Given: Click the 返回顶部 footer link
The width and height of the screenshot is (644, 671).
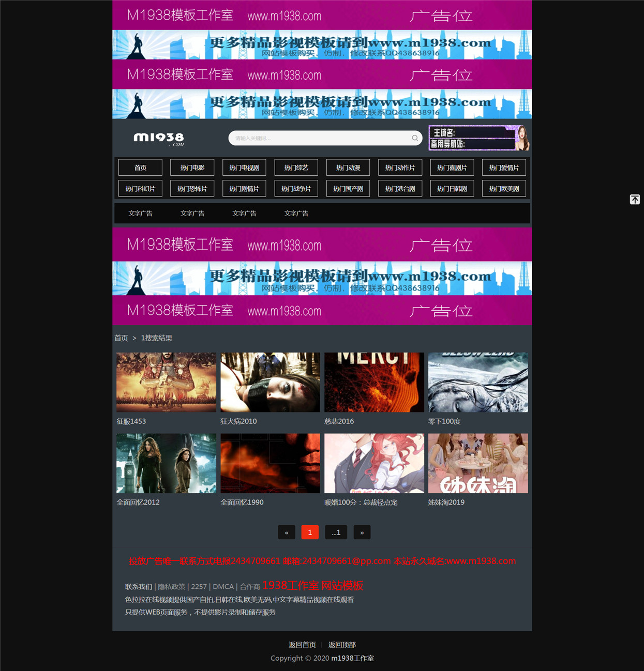Looking at the screenshot, I should [342, 645].
